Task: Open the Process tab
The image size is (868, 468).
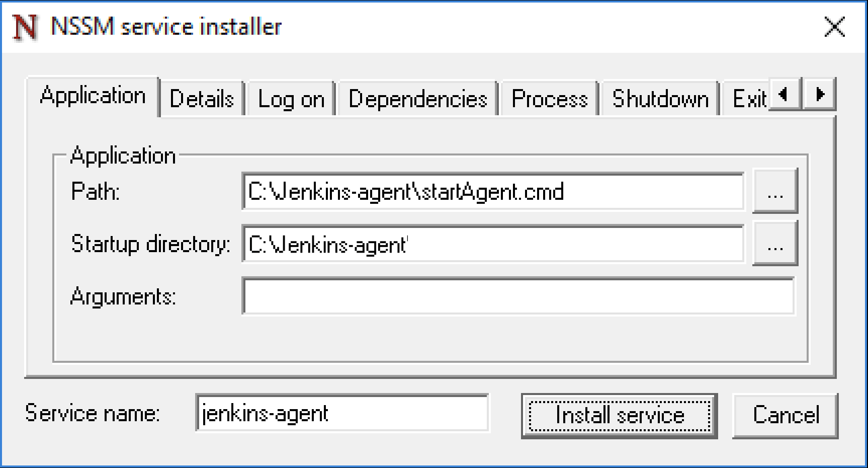Action: [549, 99]
